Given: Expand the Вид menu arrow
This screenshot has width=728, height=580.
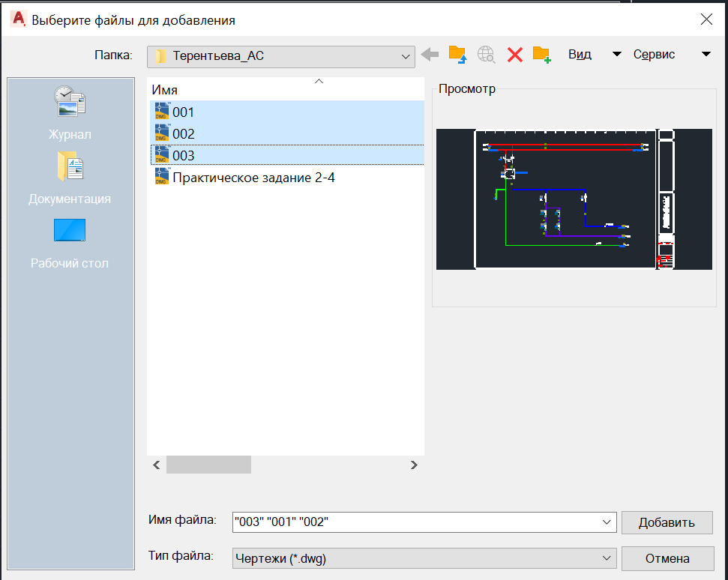Looking at the screenshot, I should [x=616, y=54].
